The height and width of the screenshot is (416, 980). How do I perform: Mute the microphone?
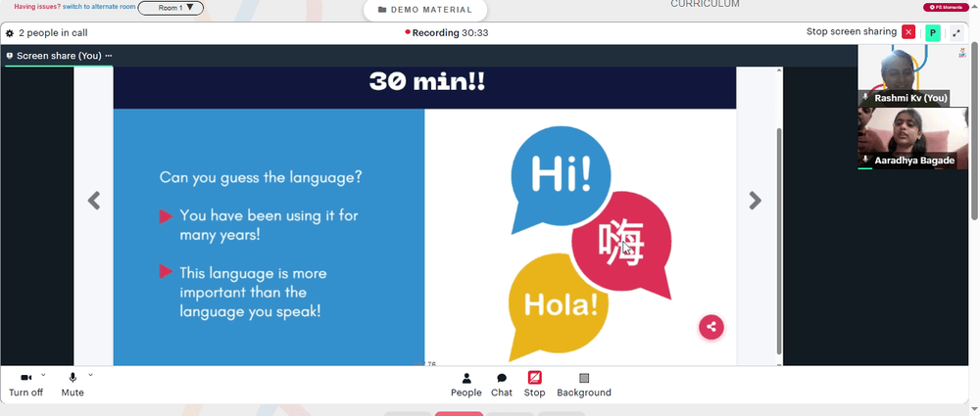pos(73,384)
